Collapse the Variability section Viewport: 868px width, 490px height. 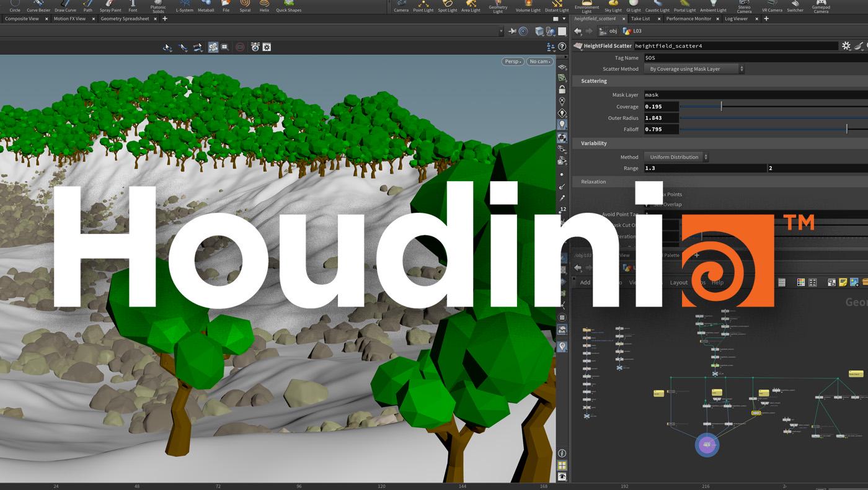click(593, 143)
